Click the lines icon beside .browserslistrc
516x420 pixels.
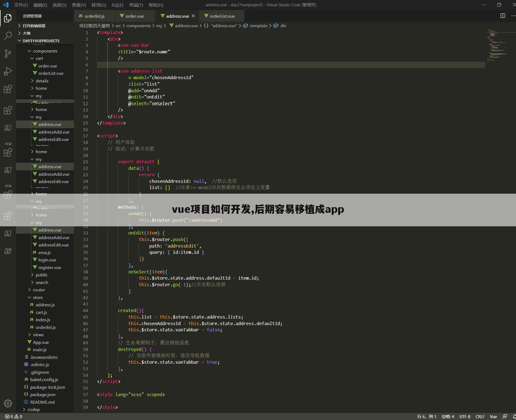[x=26, y=357]
